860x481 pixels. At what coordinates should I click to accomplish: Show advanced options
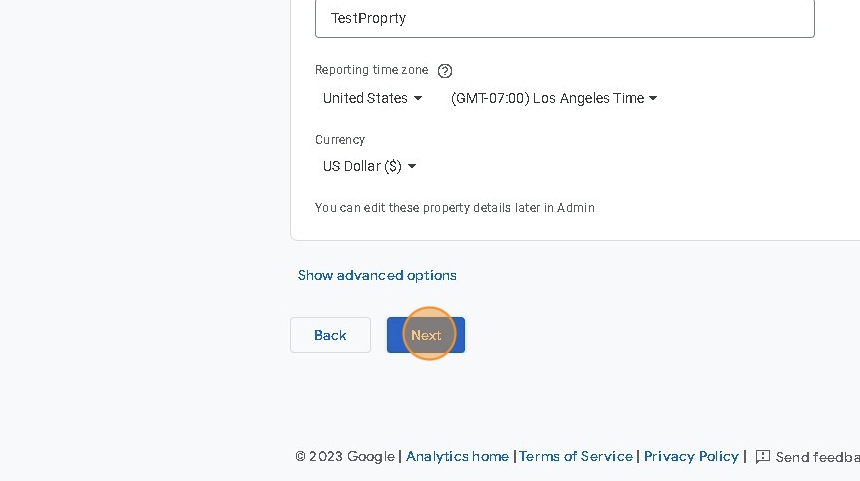(377, 275)
